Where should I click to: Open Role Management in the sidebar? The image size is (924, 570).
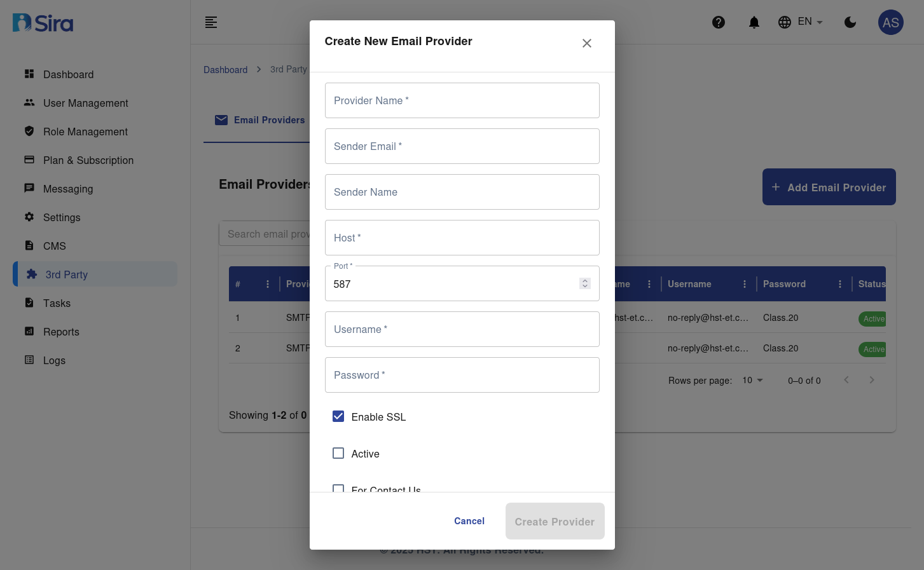85,132
